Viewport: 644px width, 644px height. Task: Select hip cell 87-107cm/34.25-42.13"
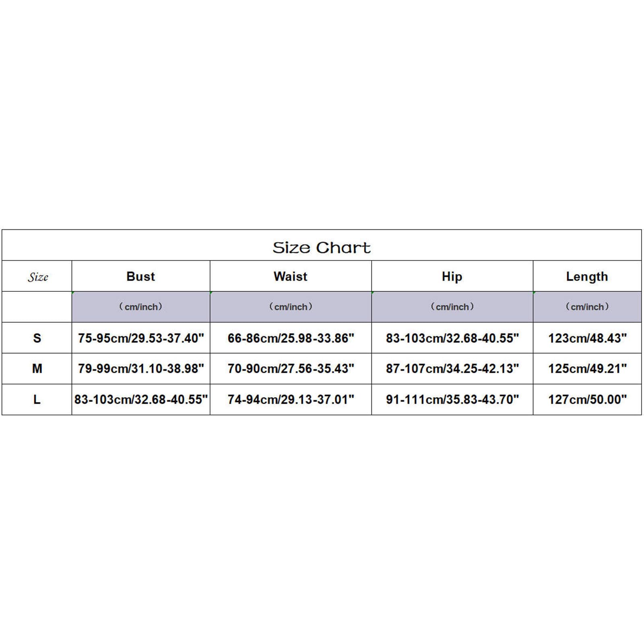pos(452,368)
